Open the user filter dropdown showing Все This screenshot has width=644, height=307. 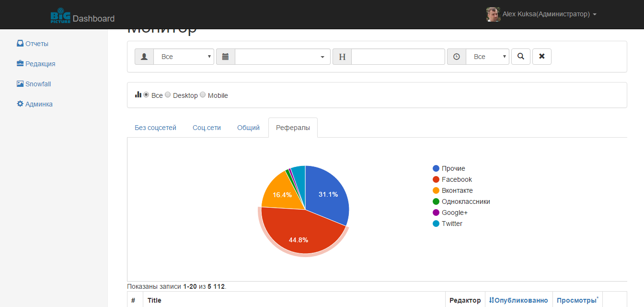pyautogui.click(x=184, y=57)
